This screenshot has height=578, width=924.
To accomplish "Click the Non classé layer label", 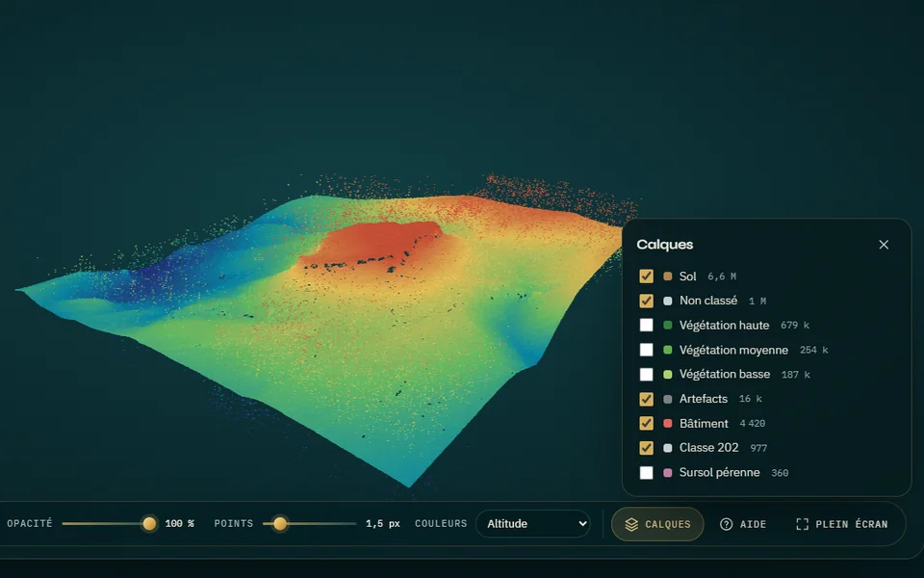I will (708, 301).
